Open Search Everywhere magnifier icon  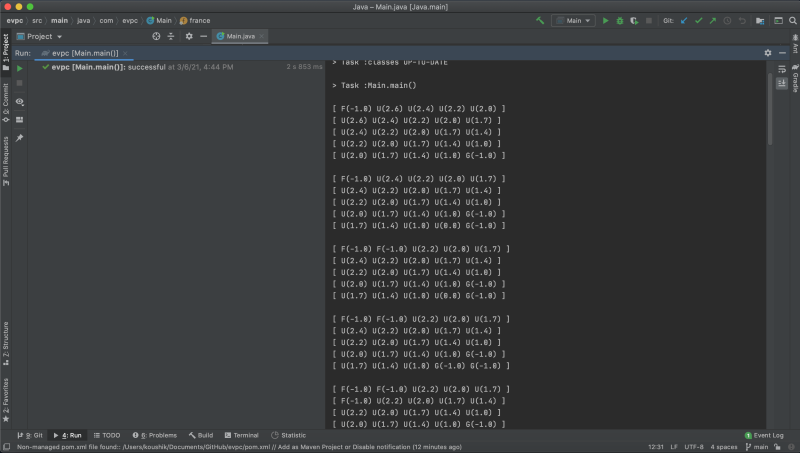point(792,20)
